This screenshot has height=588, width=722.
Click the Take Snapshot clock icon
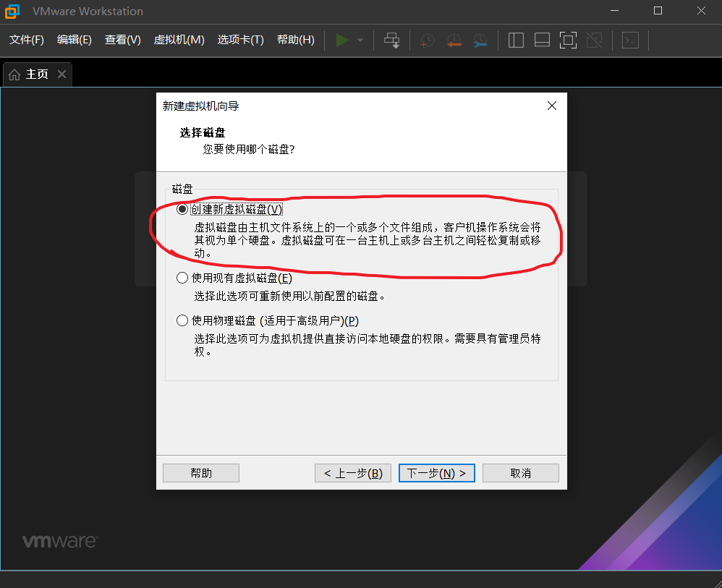point(428,40)
